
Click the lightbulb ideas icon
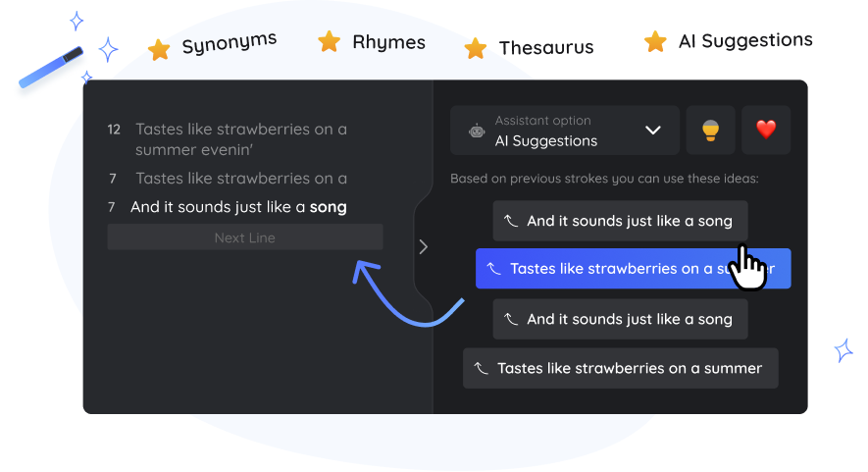[710, 131]
